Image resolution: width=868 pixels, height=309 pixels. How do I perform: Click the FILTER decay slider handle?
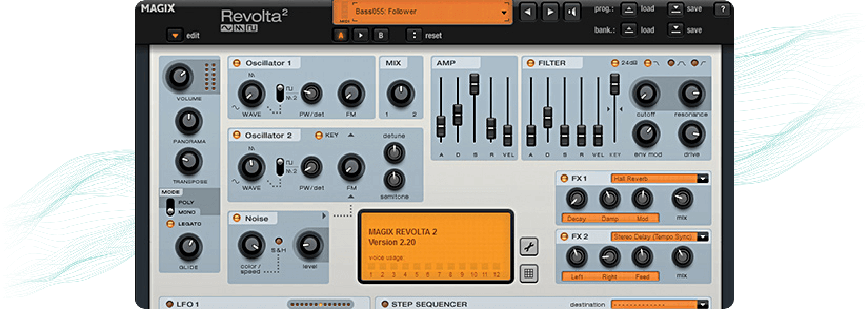(548, 118)
